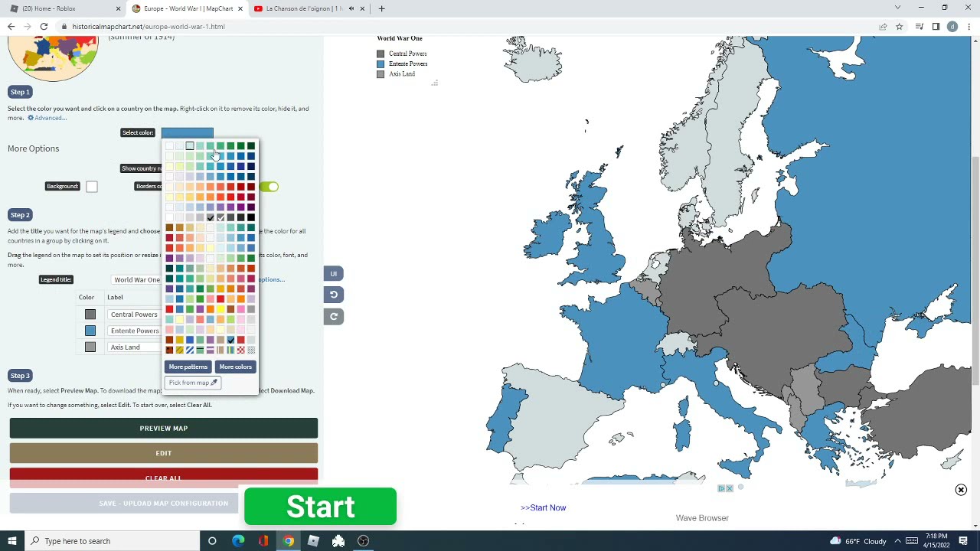
Task: Click the weather '66°F Cloudy' in taskbar
Action: click(860, 541)
